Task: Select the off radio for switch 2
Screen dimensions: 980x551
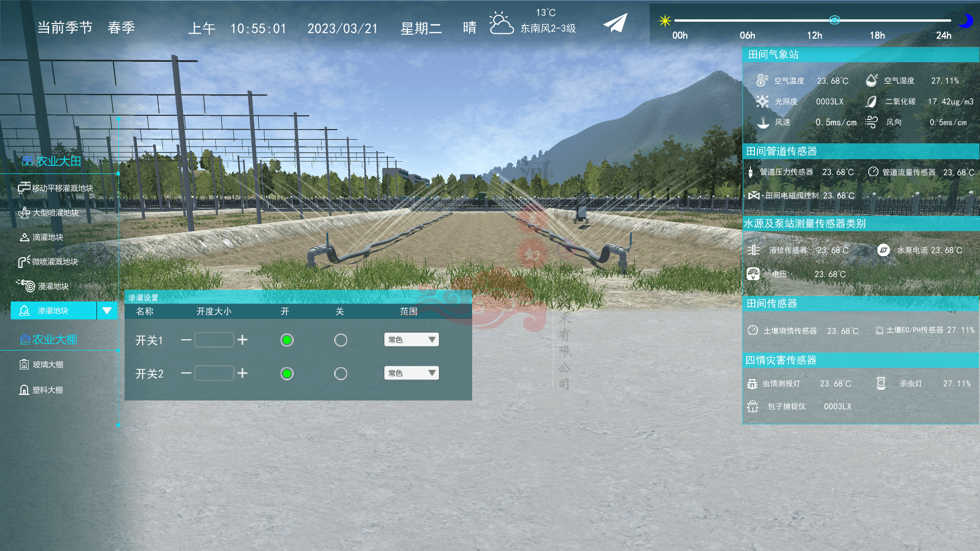Action: click(x=340, y=374)
